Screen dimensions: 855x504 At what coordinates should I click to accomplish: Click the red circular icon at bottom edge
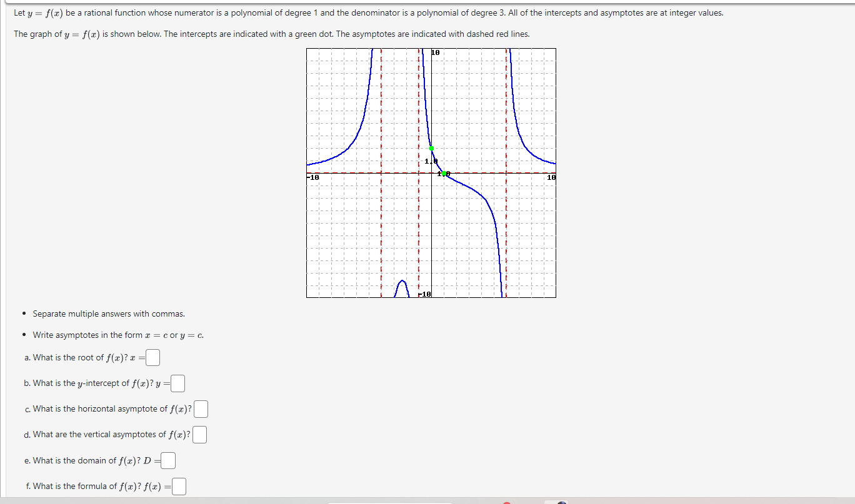506,502
